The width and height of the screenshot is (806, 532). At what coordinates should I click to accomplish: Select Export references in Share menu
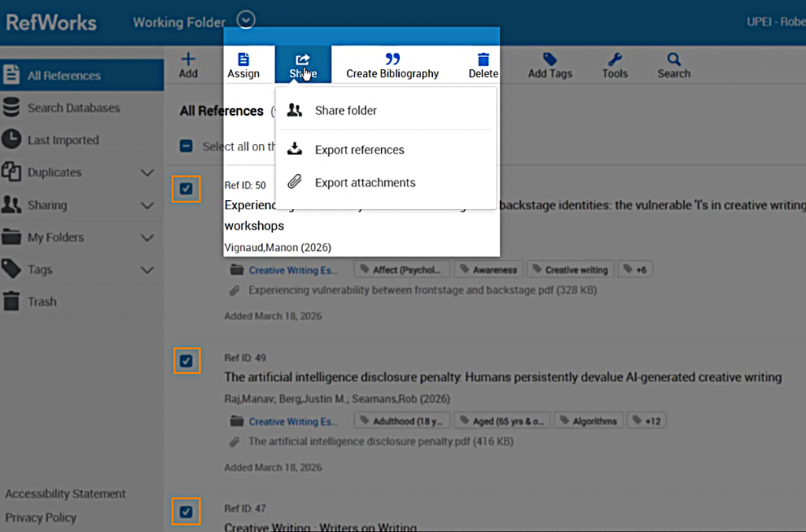359,150
